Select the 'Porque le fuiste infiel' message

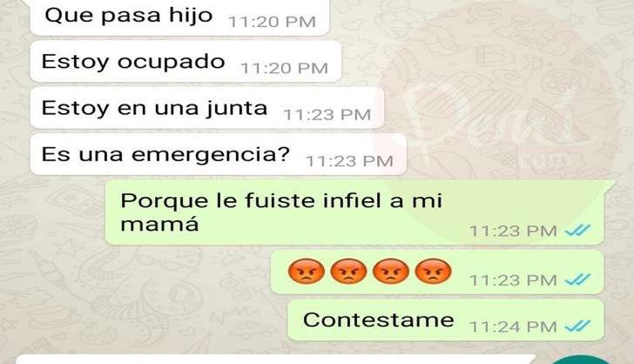[x=354, y=212]
